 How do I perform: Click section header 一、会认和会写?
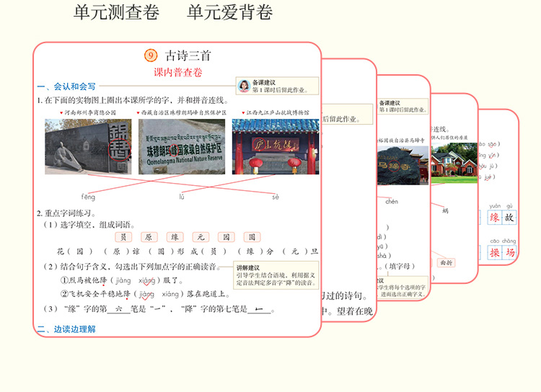point(66,86)
